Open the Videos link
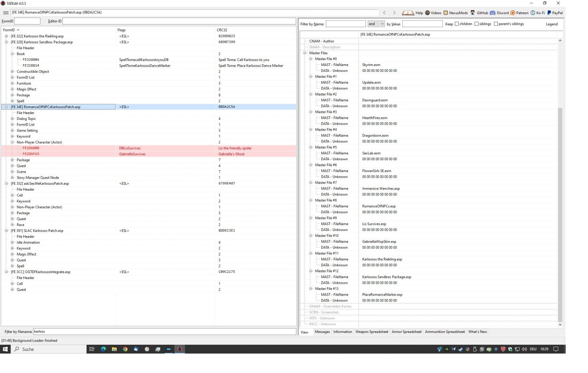This screenshot has height=373, width=588. tap(433, 13)
